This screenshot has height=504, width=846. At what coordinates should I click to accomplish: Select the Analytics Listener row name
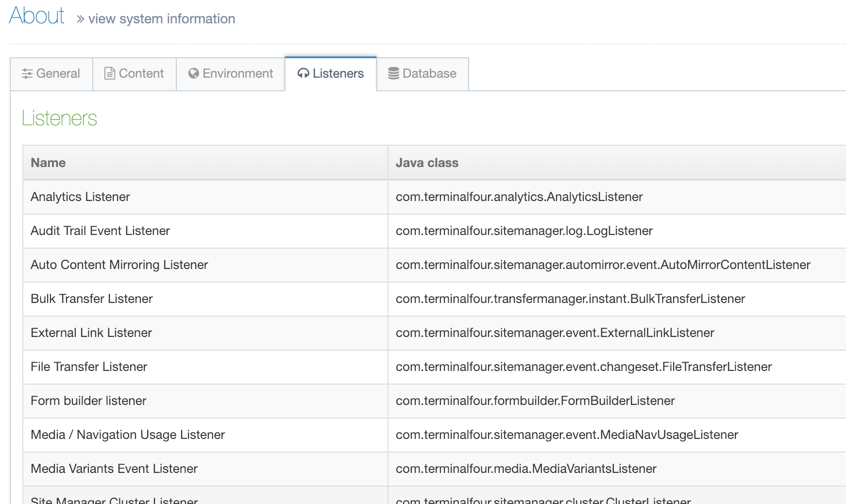pos(80,197)
